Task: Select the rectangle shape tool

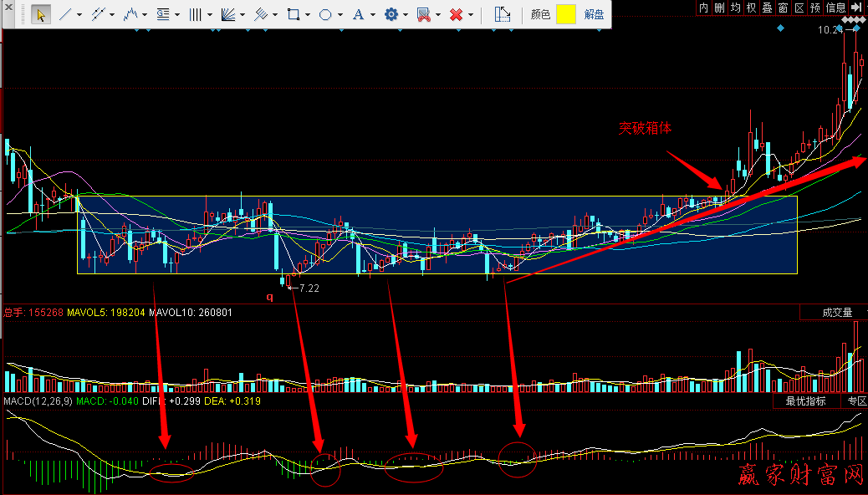Action: [x=293, y=14]
